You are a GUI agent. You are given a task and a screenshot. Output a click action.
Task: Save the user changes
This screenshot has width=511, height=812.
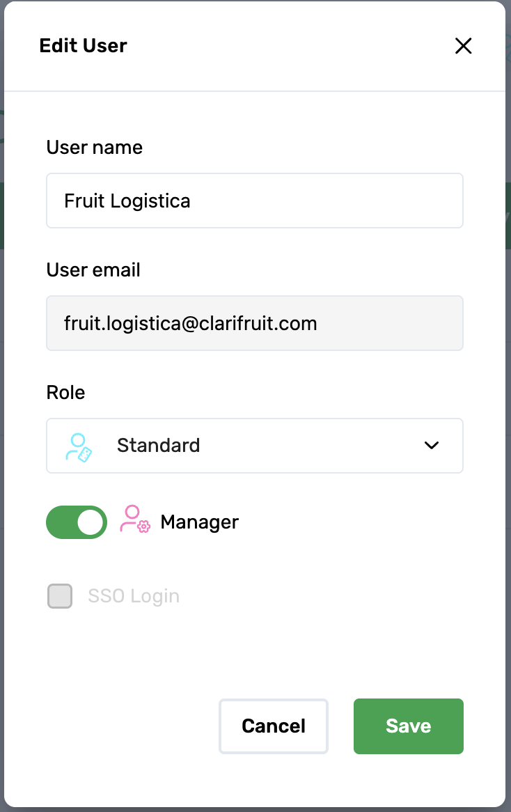[409, 726]
